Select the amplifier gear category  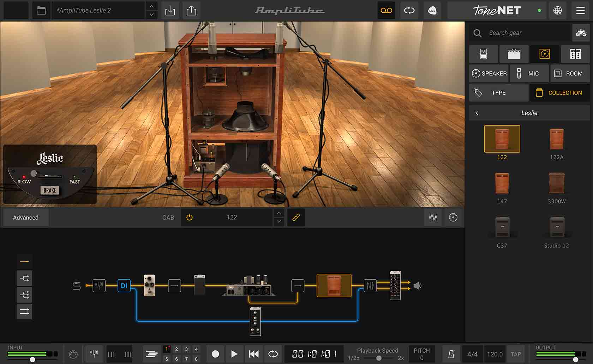click(514, 54)
